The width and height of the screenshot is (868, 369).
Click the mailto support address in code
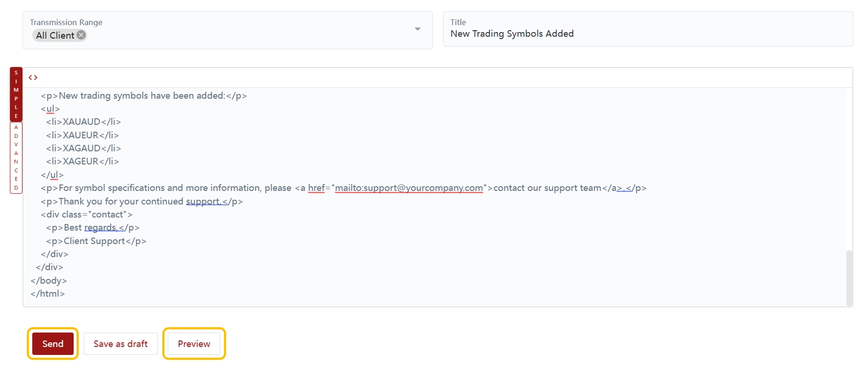click(x=408, y=188)
